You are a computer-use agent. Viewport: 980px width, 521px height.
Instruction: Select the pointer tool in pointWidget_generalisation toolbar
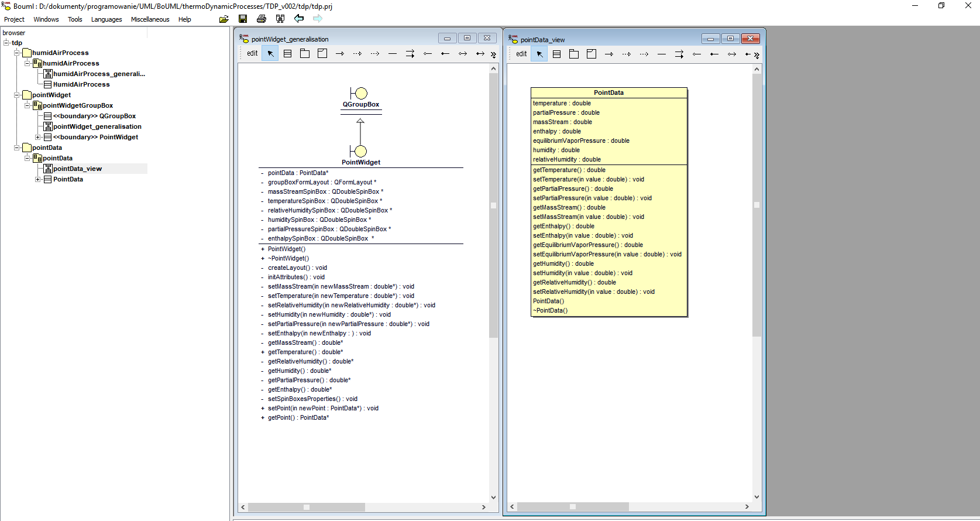pos(270,54)
